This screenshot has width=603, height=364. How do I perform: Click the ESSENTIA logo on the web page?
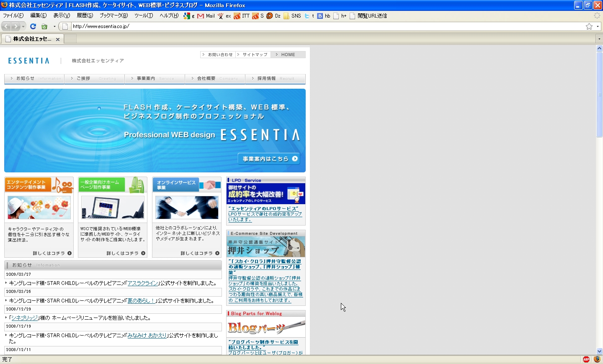pos(29,61)
